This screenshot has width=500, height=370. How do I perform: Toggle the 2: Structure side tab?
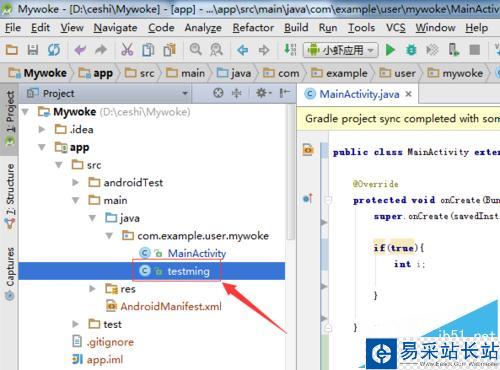10,196
